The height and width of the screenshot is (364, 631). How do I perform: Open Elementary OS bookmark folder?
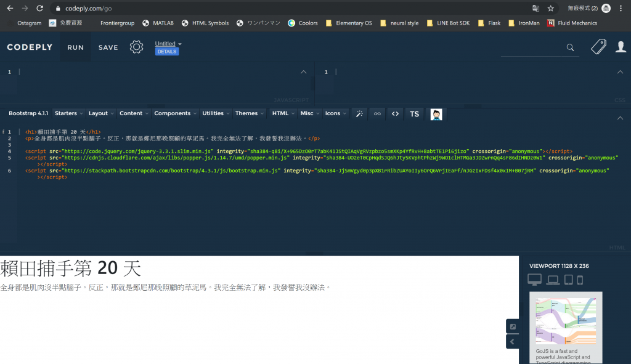click(349, 23)
